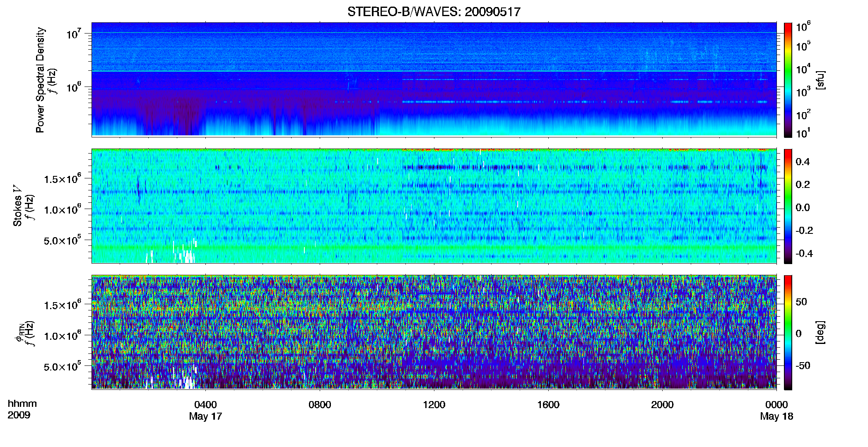This screenshot has width=868, height=447.
Task: Click the 0000 time tick label
Action: click(776, 405)
